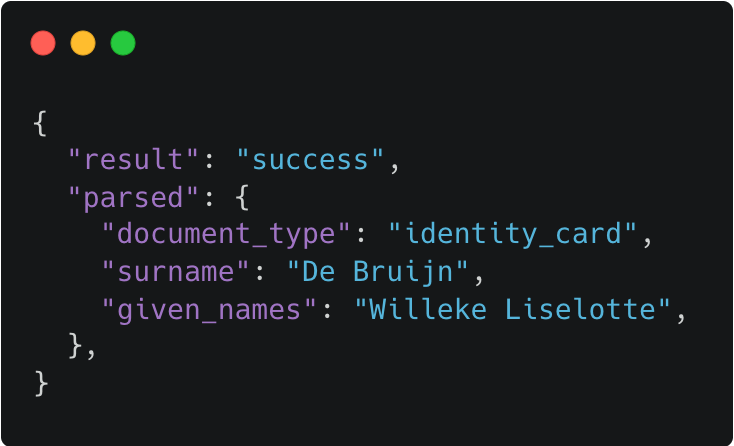734x446 pixels.
Task: Click the "parsed" key text
Action: point(133,197)
